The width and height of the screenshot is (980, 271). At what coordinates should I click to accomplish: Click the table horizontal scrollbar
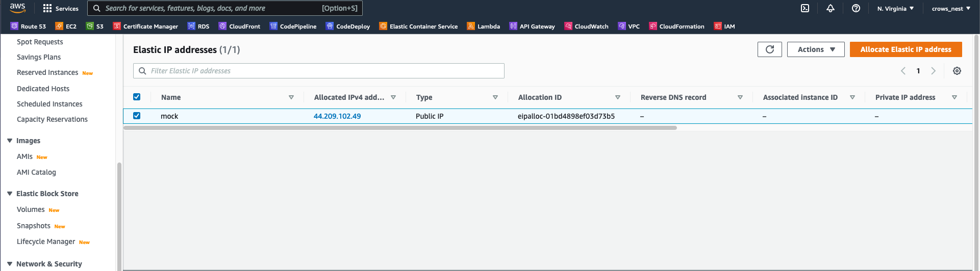(x=400, y=128)
